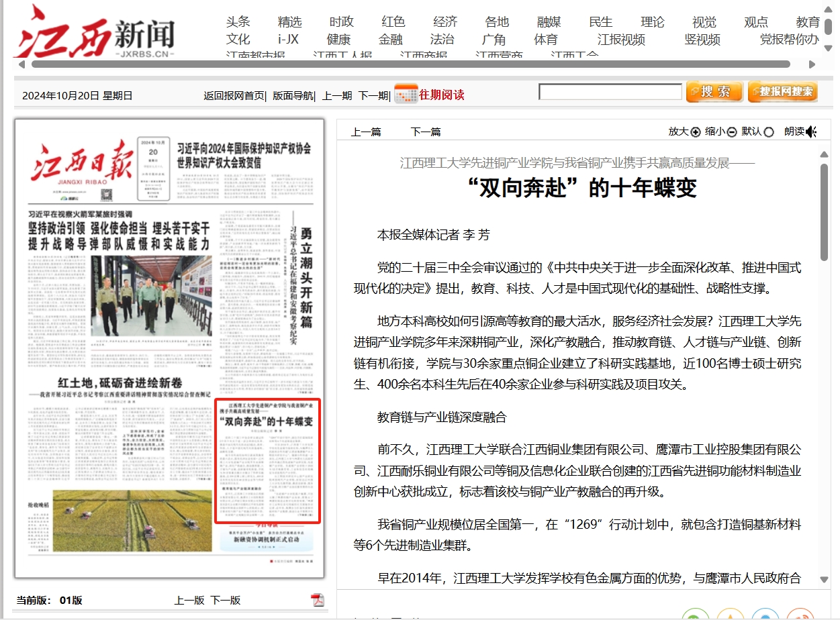
Task: Open the 版面导航 page navigation link
Action: pyautogui.click(x=292, y=95)
